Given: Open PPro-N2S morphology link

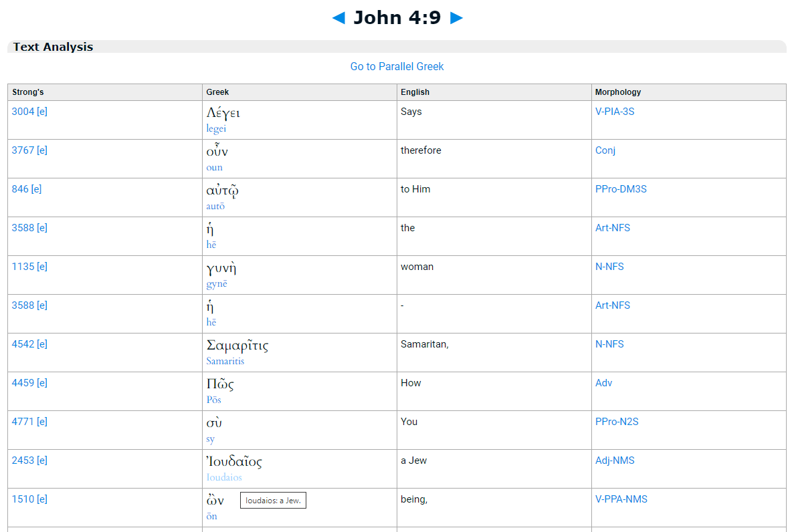Looking at the screenshot, I should 617,422.
